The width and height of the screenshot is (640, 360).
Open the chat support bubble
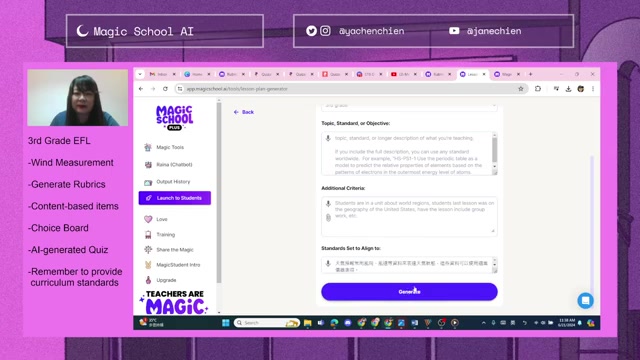tap(585, 301)
